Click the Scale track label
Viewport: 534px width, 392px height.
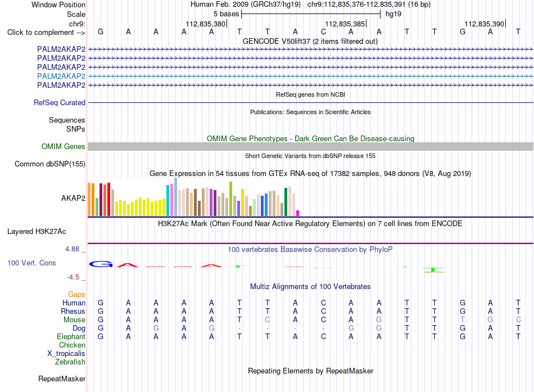76,14
